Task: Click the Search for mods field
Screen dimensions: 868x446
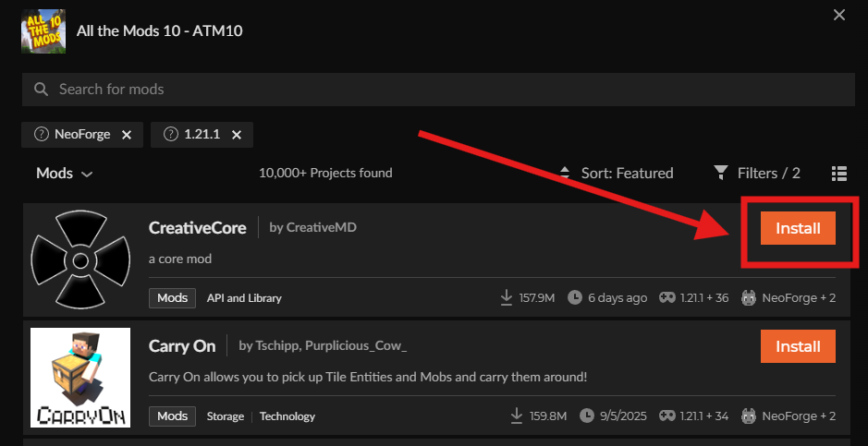Action: point(438,89)
